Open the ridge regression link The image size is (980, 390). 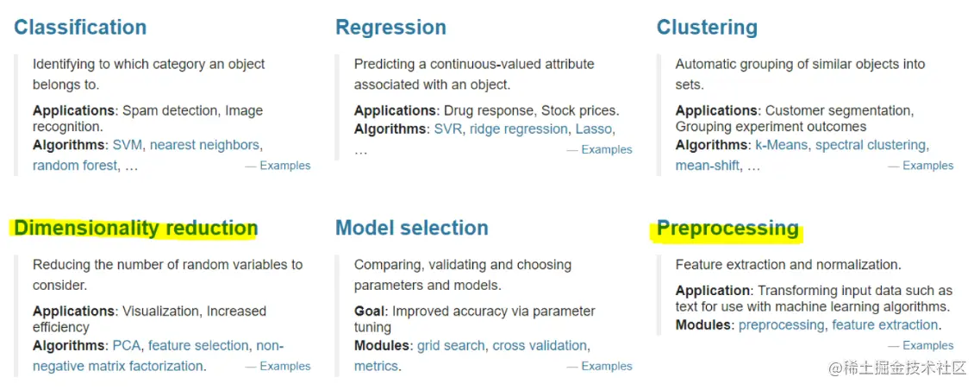(519, 129)
